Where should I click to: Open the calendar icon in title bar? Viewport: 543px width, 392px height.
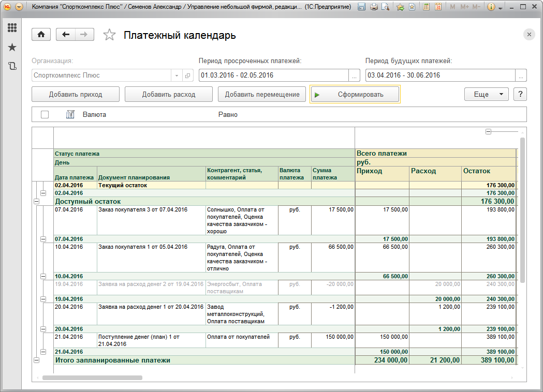(438, 7)
